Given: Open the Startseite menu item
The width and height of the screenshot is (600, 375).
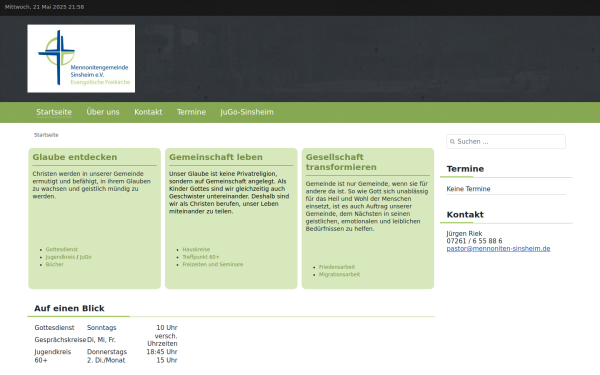Looking at the screenshot, I should coord(54,112).
